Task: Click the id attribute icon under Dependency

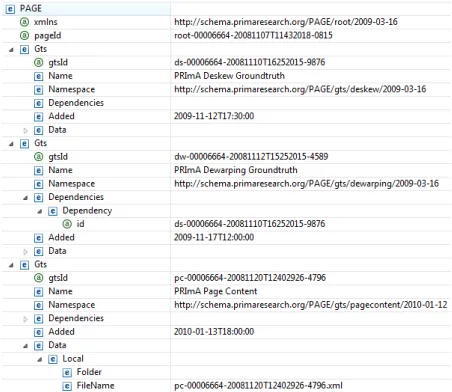Action: pyautogui.click(x=67, y=224)
